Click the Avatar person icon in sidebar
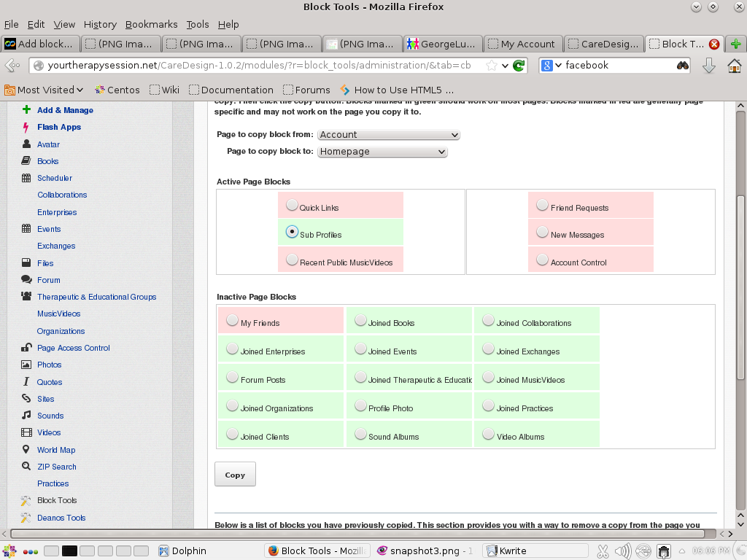This screenshot has width=747, height=560. (x=26, y=144)
